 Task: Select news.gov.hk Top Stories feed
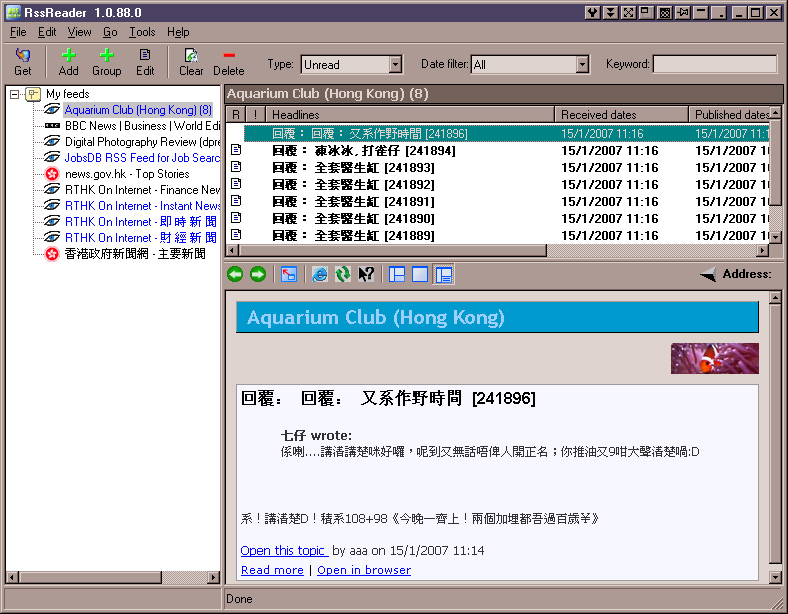[x=127, y=174]
